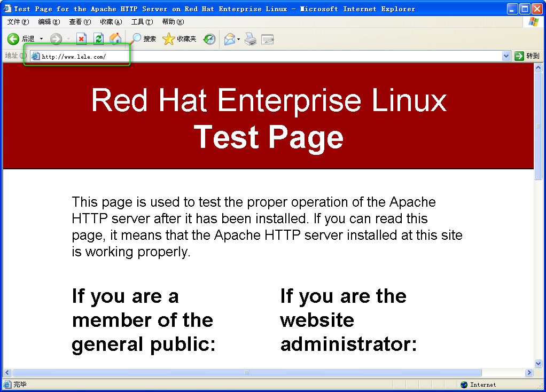Refresh the page with green arrows icon
This screenshot has width=546, height=392.
click(98, 38)
